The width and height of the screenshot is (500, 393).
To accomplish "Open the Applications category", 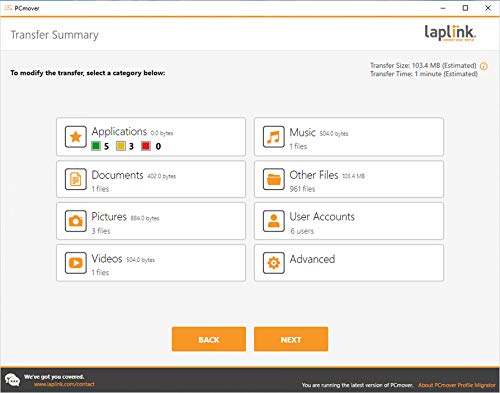I will [x=151, y=137].
